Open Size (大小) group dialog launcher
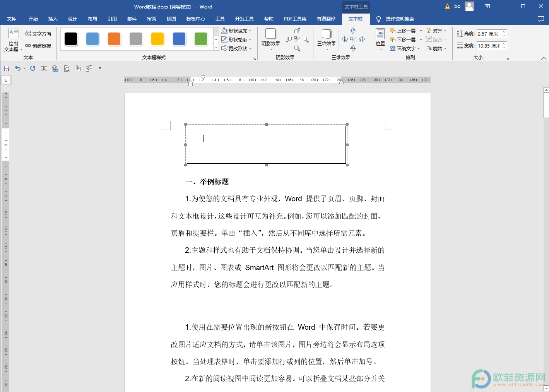Screen dimensions: 549x392 pyautogui.click(x=507, y=58)
